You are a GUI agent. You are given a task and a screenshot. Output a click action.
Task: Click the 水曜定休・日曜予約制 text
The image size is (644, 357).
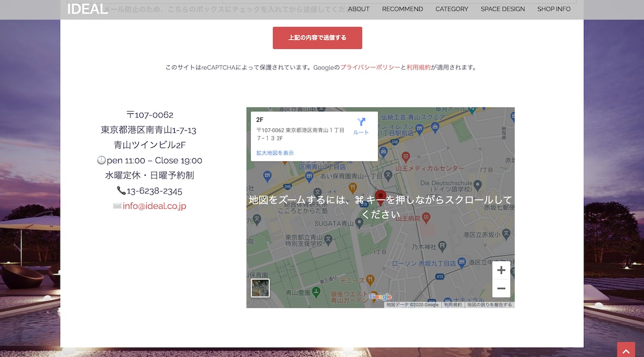point(149,176)
